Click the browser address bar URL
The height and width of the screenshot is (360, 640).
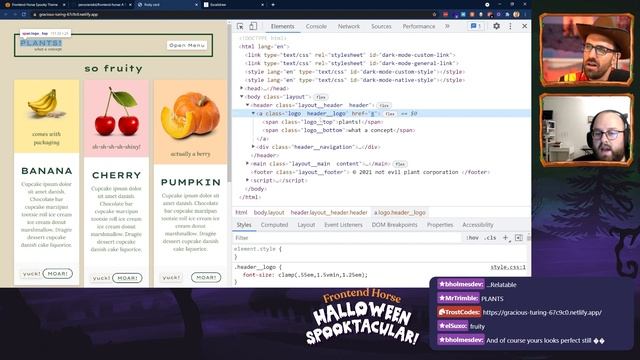tap(69, 14)
